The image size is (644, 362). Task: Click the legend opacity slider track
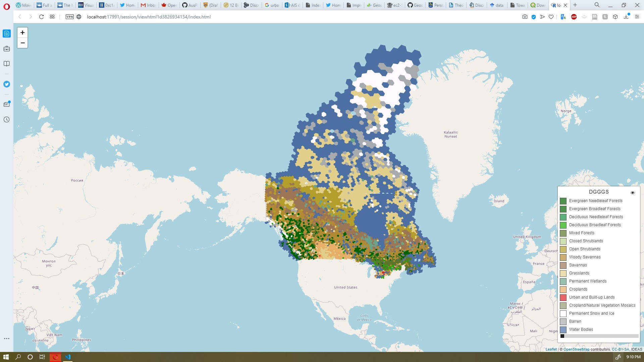[599, 336]
